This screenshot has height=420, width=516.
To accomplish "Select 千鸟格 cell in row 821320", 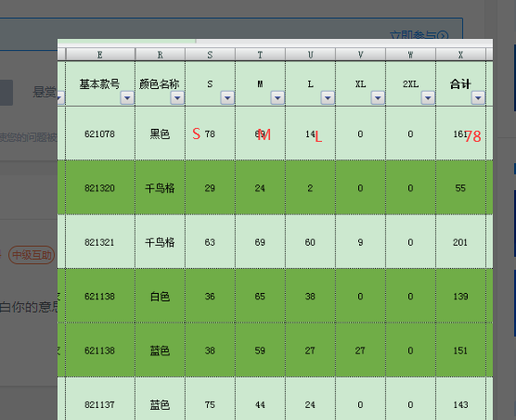I will (x=160, y=187).
